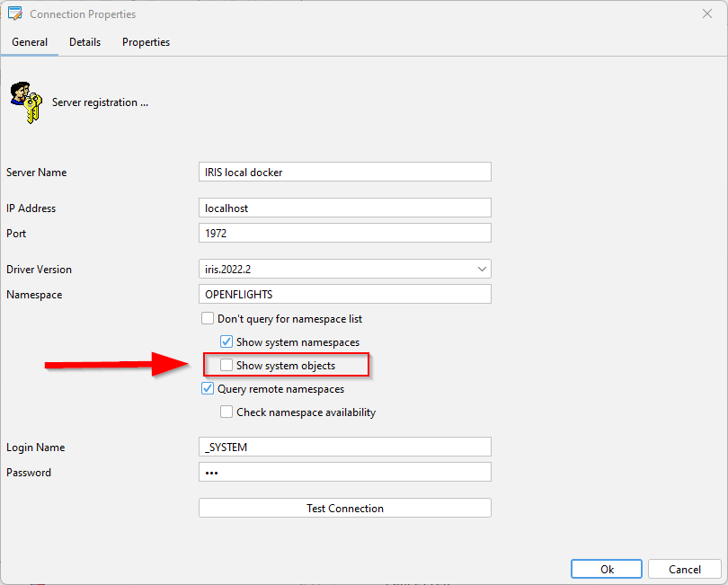Image resolution: width=728 pixels, height=585 pixels.
Task: Confirm the dialog with Ok
Action: point(607,569)
